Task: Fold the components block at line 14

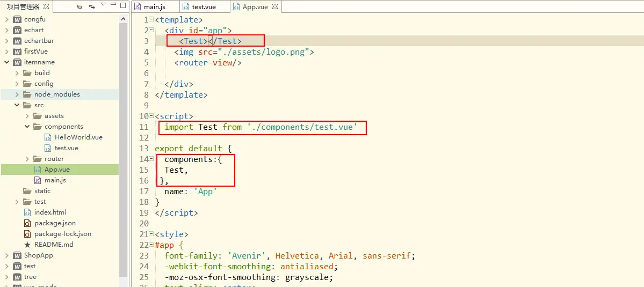Action: [151, 159]
